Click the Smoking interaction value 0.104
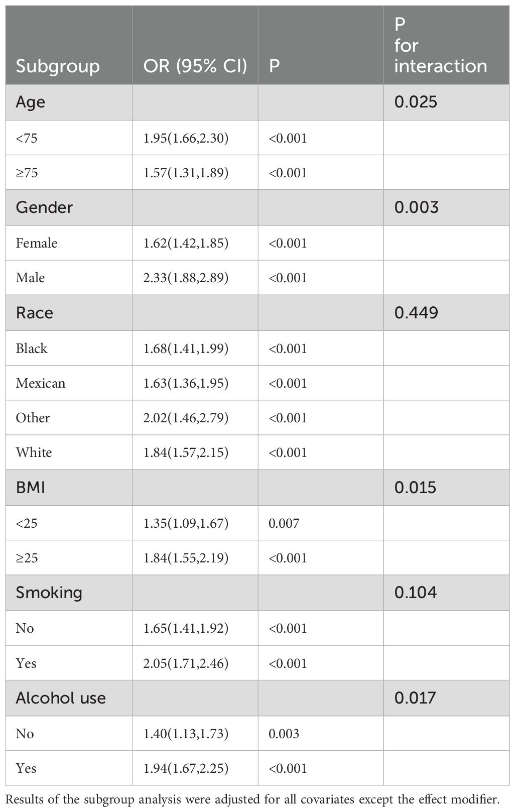The width and height of the screenshot is (515, 812). coord(416,593)
